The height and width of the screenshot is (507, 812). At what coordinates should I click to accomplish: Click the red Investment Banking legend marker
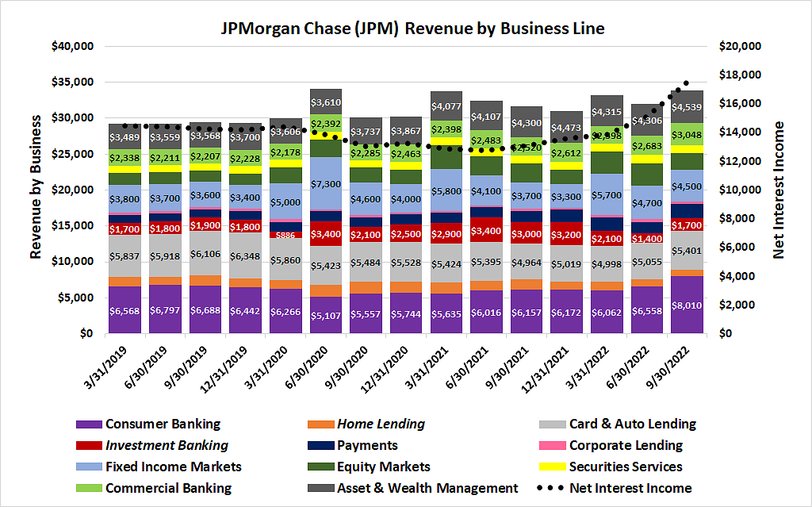[90, 445]
